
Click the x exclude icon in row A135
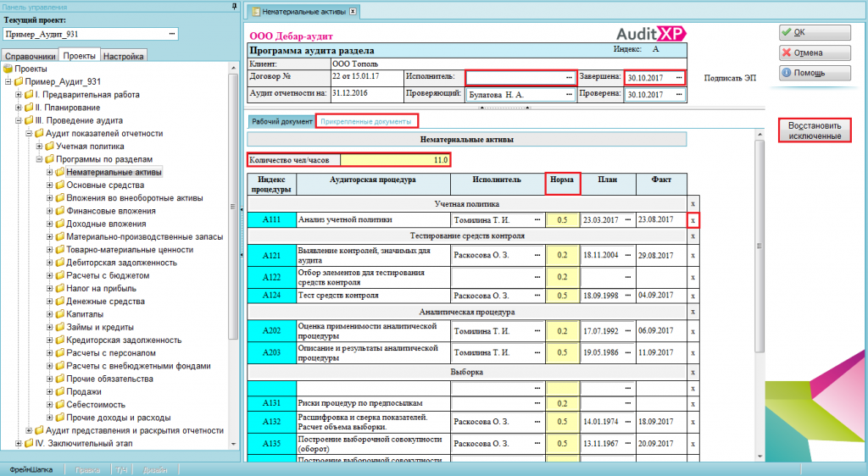point(693,444)
